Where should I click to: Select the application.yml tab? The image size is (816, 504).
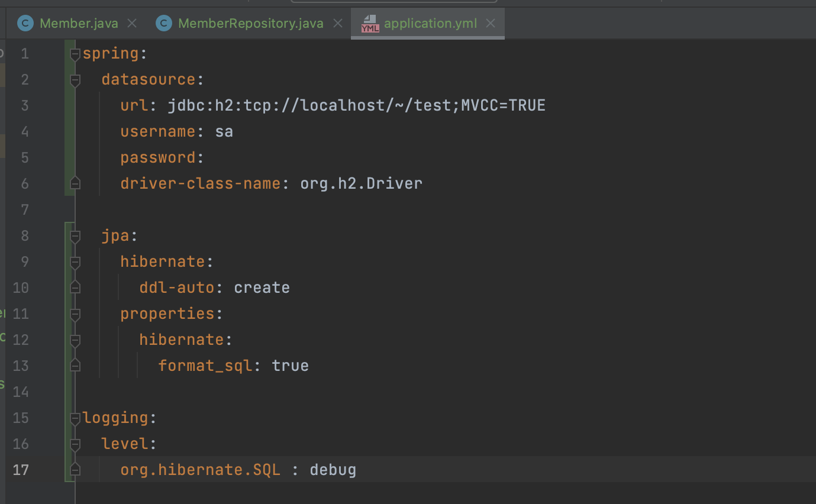[x=430, y=24]
